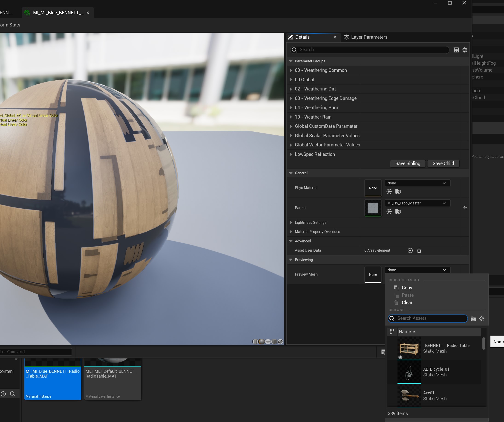Image resolution: width=504 pixels, height=422 pixels.
Task: Switch viewport preview to cube shape
Action: click(274, 342)
